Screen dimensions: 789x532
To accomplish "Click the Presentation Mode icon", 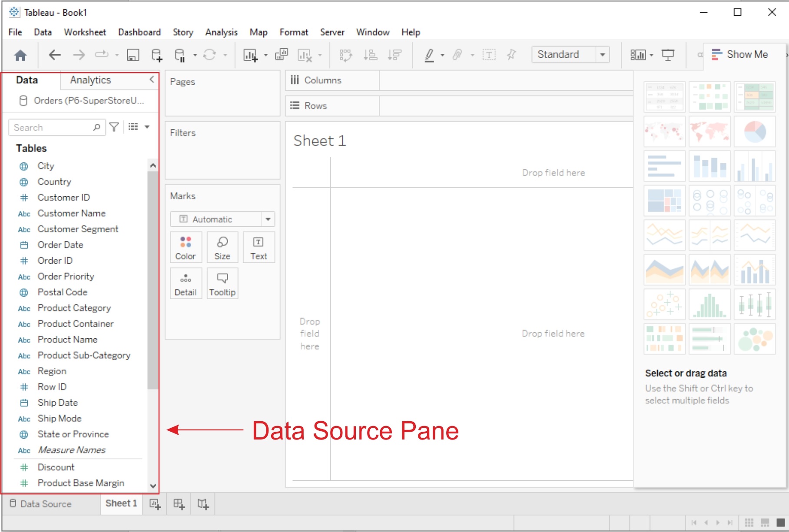I will point(668,55).
